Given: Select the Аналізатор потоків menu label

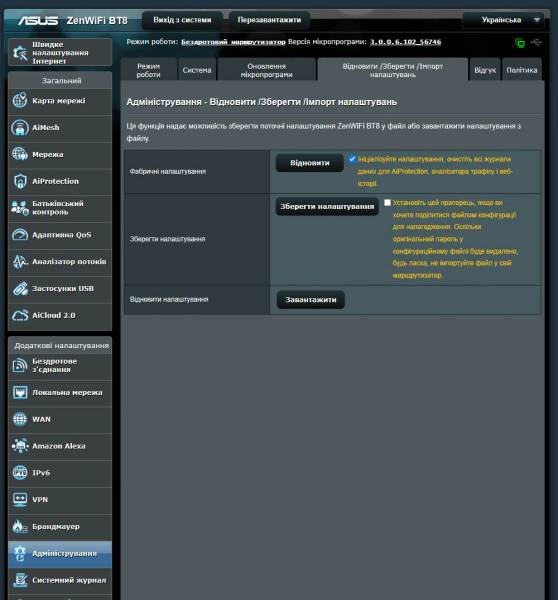Looking at the screenshot, I should pos(69,262).
